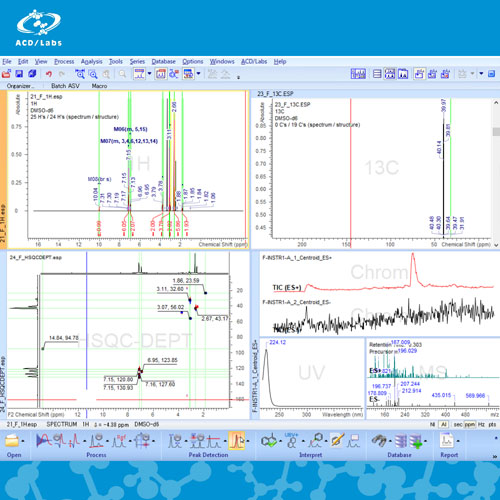
Task: Click the Open file icon in top toolbar
Action: (x=7, y=74)
